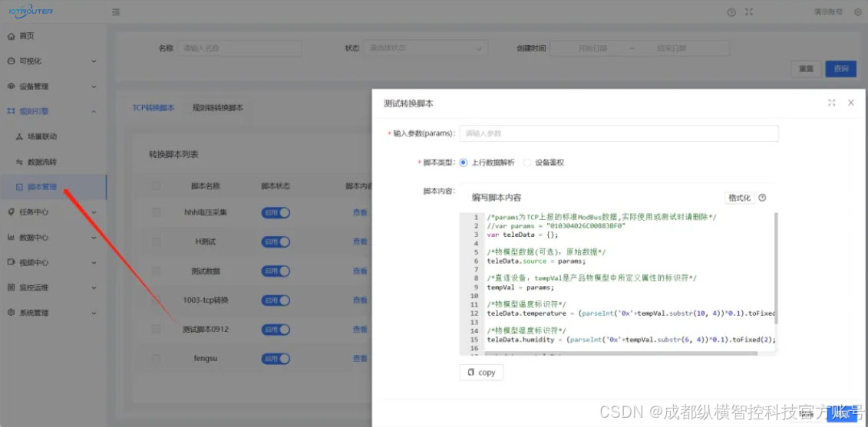The height and width of the screenshot is (427, 868).
Task: Click the code editor horizontal scrollbar
Action: 621,353
